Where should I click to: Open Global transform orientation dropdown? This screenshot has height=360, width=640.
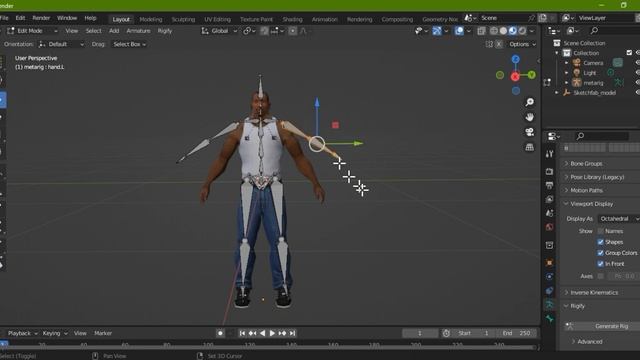pos(219,31)
